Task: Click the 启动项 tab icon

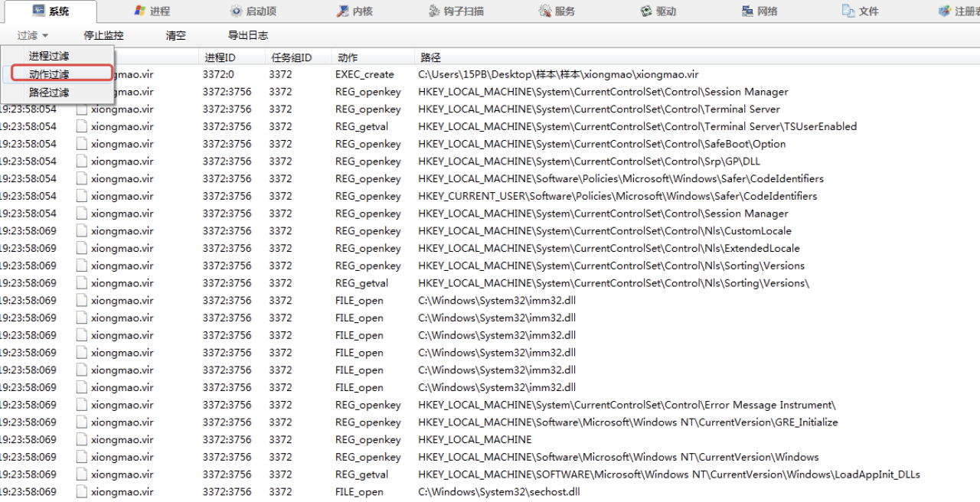Action: 236,11
